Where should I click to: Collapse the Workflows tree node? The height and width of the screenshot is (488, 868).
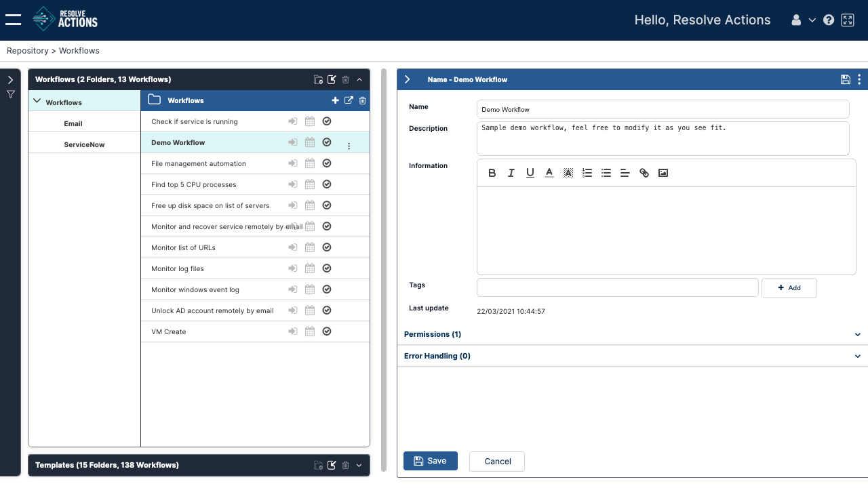tap(37, 102)
